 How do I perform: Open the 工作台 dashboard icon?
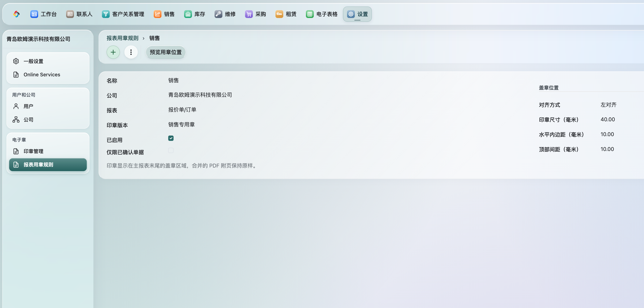(x=34, y=14)
